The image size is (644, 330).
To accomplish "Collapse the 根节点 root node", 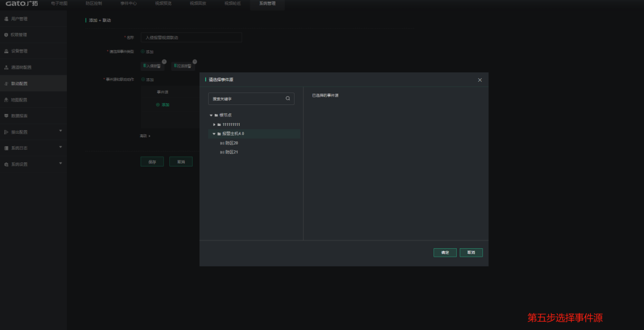I will click(x=210, y=115).
